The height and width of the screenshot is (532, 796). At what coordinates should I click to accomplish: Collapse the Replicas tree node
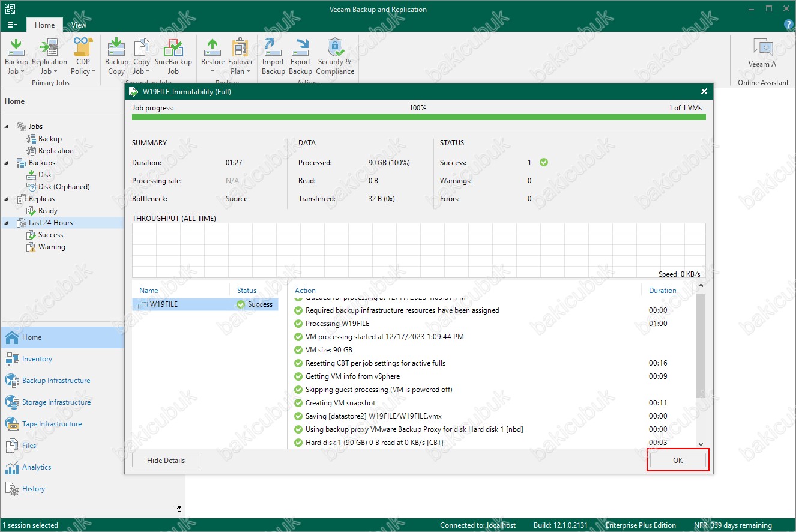click(x=7, y=199)
